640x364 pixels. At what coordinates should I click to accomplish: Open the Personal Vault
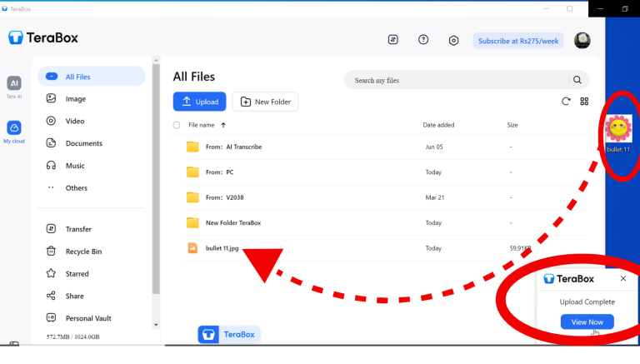88,318
